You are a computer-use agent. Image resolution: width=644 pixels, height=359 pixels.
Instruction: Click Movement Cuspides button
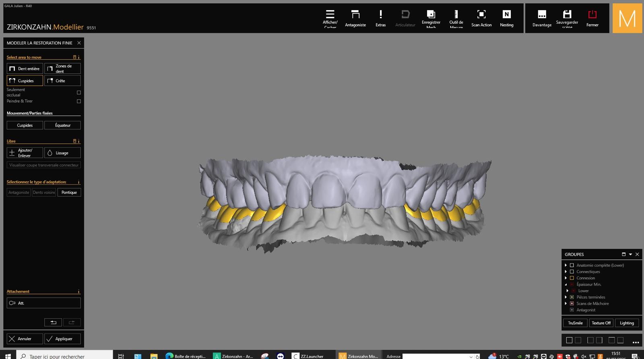pos(25,125)
